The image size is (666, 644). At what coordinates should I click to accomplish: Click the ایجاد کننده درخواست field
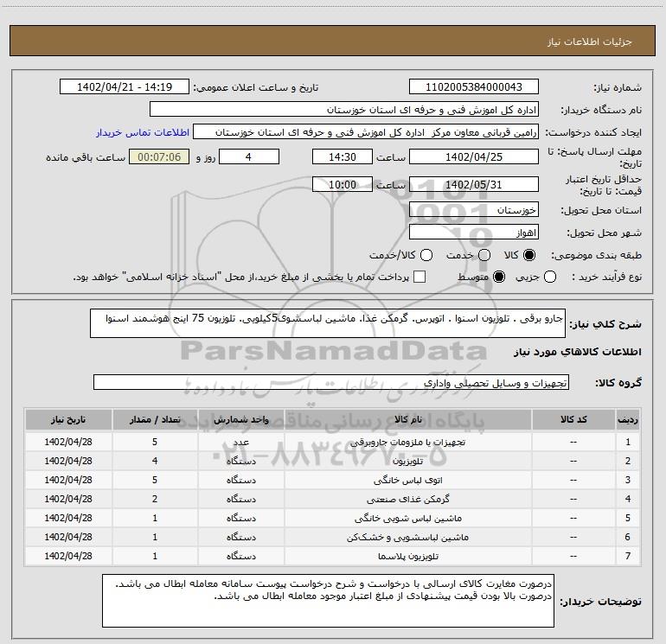point(366,132)
